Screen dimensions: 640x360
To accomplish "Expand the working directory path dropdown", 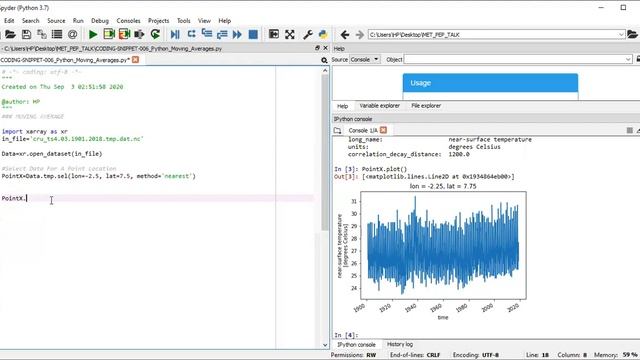I will pyautogui.click(x=621, y=35).
